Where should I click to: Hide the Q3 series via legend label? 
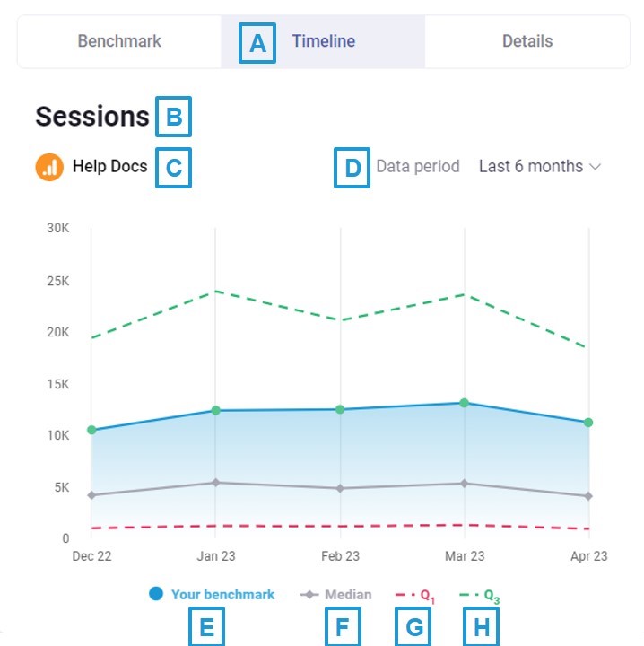click(x=490, y=595)
